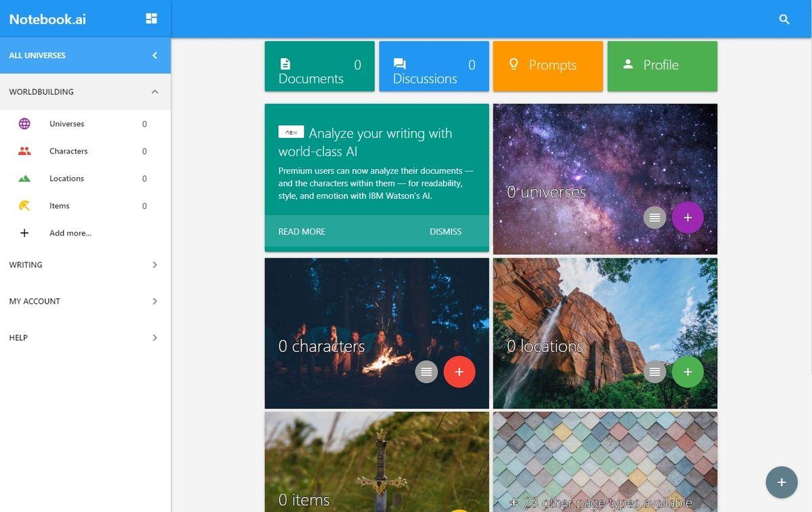Open characters list via gray menu button
Viewport: 812px width, 512px height.
point(426,371)
